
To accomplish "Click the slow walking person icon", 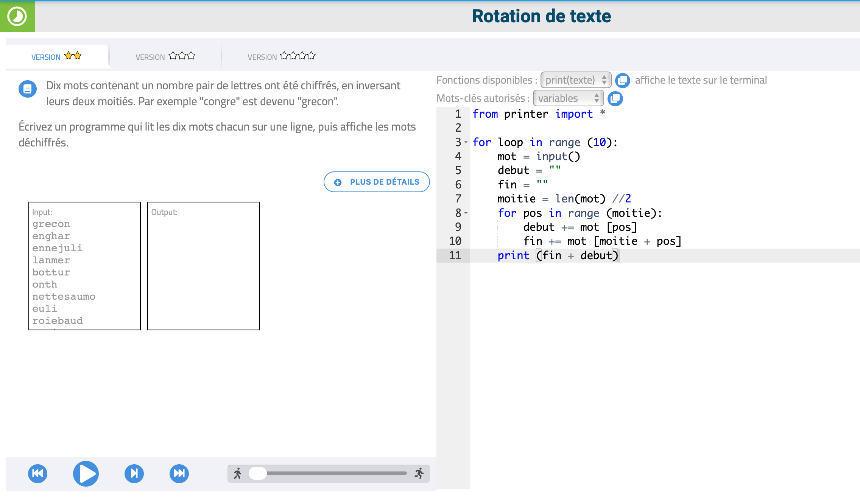I will pos(237,473).
